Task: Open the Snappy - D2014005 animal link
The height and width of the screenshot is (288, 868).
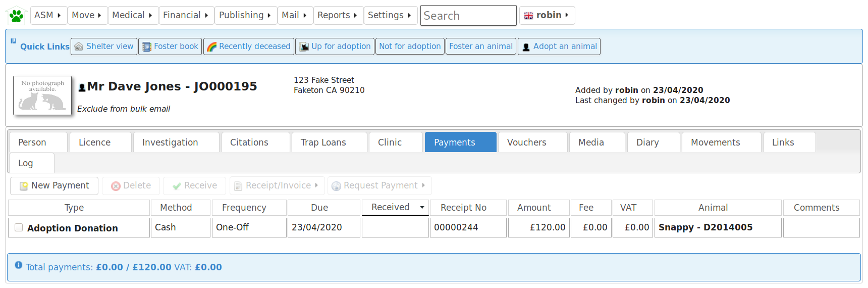Action: tap(705, 227)
